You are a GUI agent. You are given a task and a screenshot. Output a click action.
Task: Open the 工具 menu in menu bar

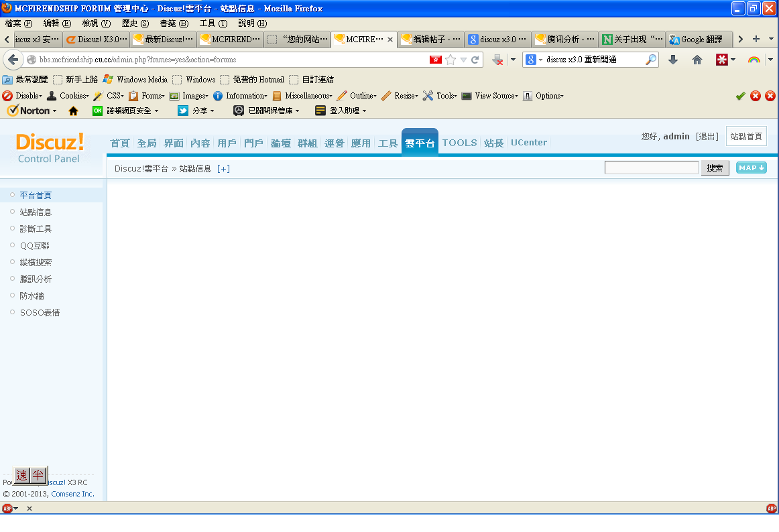coord(213,23)
